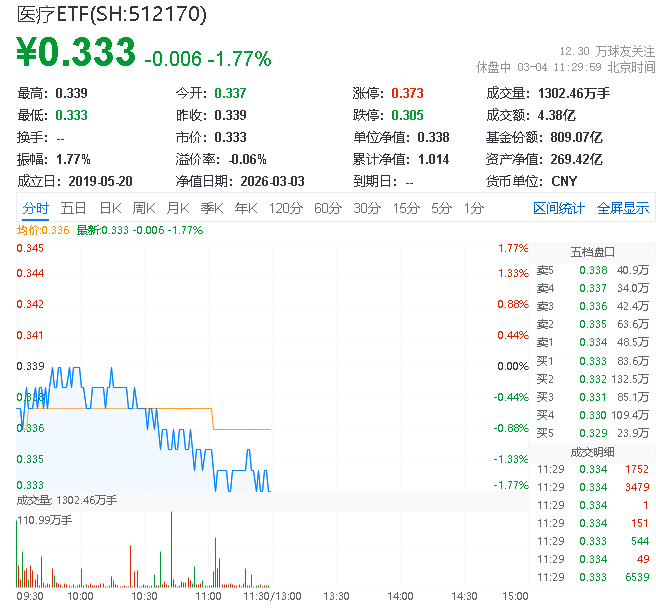Viewport: 656px width, 615px height.
Task: Show the 月K monthly chart
Action: [178, 208]
